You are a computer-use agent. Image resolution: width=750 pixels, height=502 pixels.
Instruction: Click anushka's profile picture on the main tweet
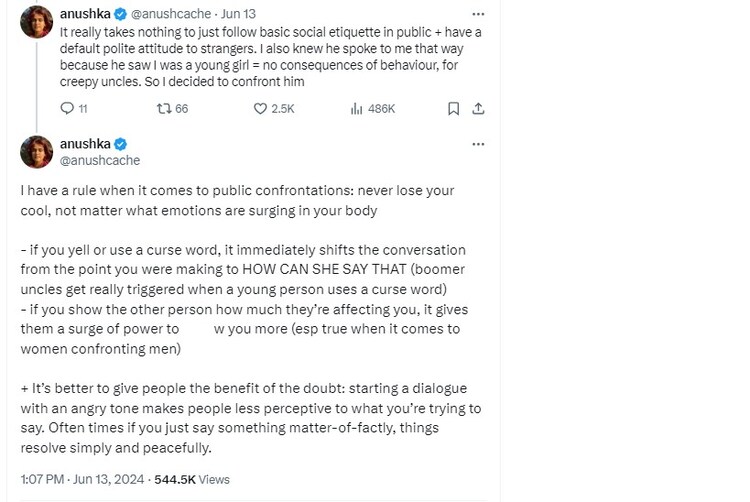(37, 151)
